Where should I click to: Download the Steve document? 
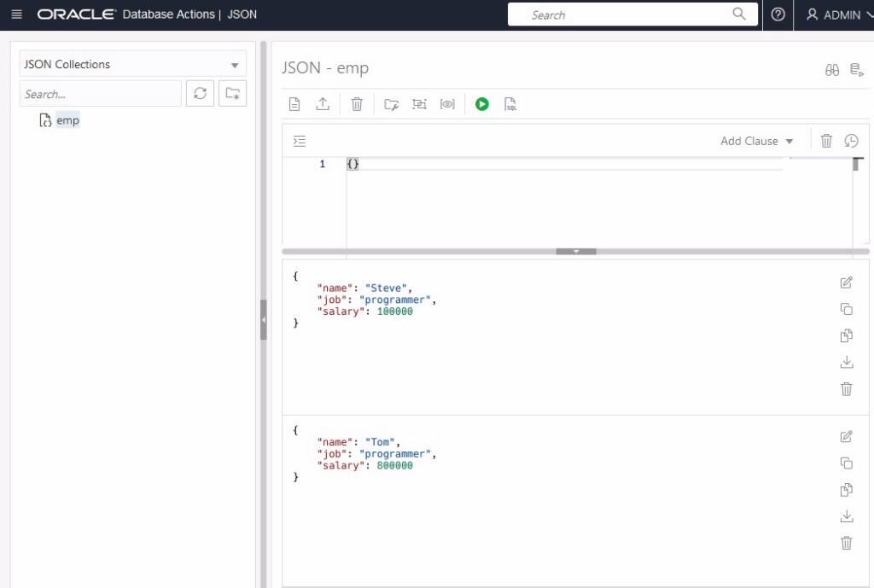click(x=846, y=362)
